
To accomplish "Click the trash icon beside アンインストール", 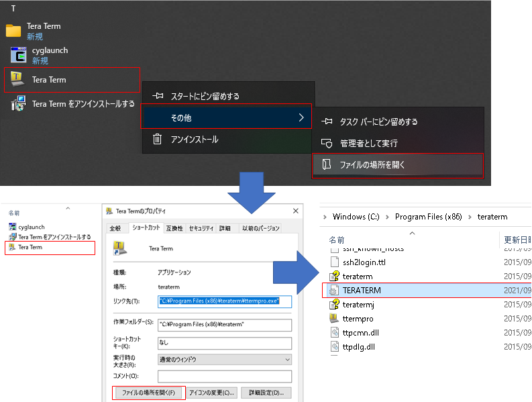I will point(157,139).
